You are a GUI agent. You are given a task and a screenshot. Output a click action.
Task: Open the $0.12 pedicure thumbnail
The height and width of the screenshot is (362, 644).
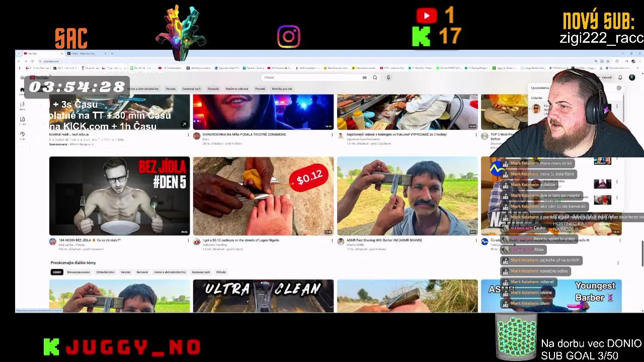click(x=263, y=196)
